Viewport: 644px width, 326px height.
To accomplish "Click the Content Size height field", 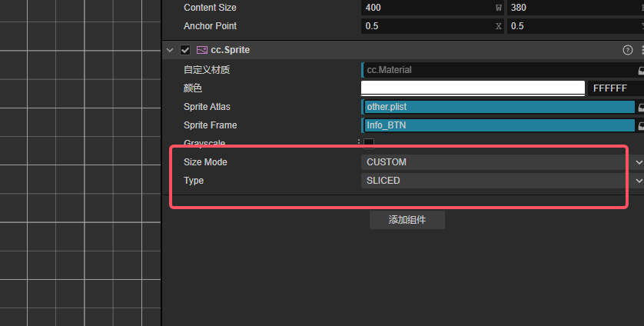I will tap(573, 8).
